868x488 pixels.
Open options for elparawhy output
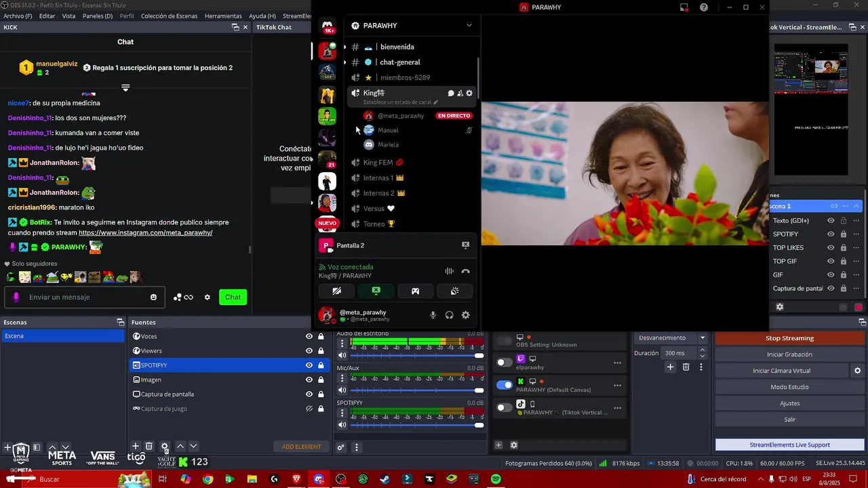(617, 363)
